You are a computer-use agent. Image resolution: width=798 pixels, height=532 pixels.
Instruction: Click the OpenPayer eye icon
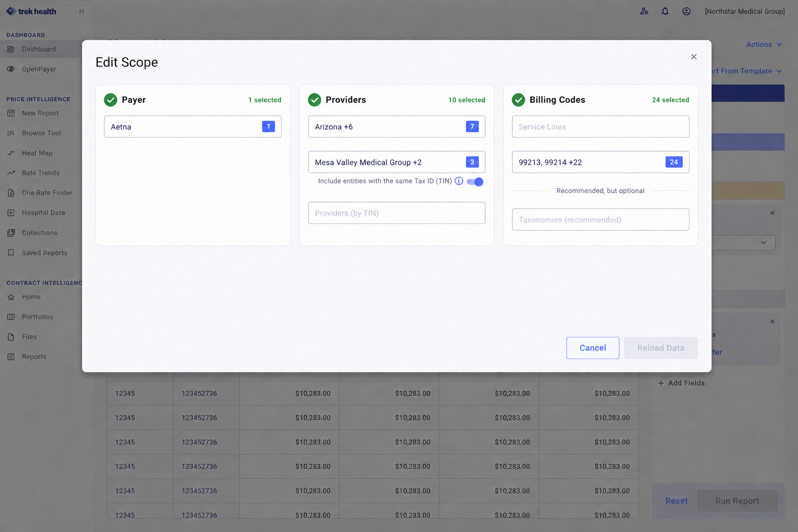coord(11,69)
